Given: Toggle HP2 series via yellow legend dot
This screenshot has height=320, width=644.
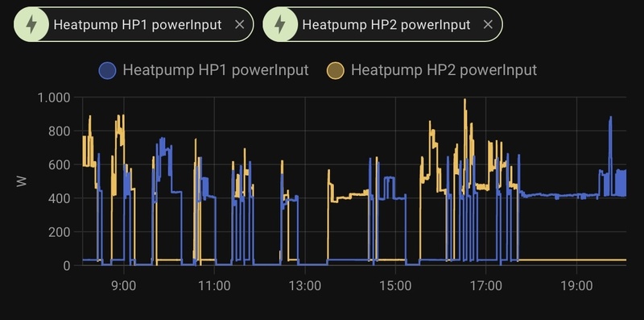Looking at the screenshot, I should coord(335,70).
